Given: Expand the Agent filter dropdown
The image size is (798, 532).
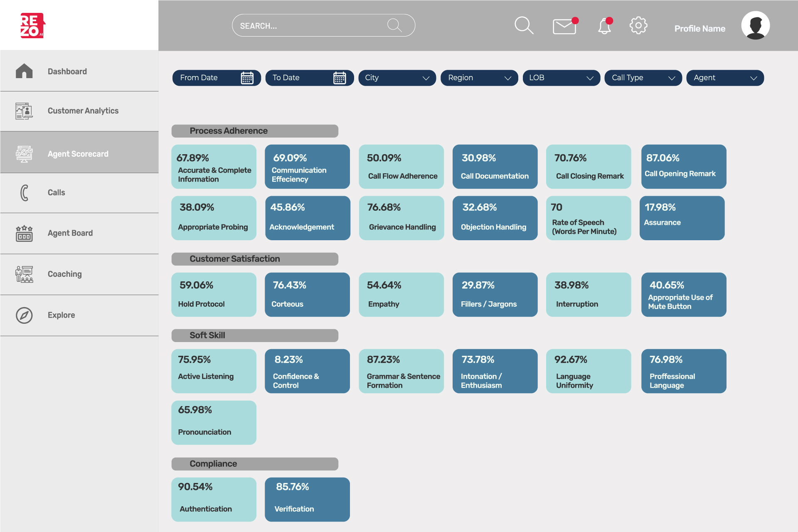Looking at the screenshot, I should [x=754, y=78].
